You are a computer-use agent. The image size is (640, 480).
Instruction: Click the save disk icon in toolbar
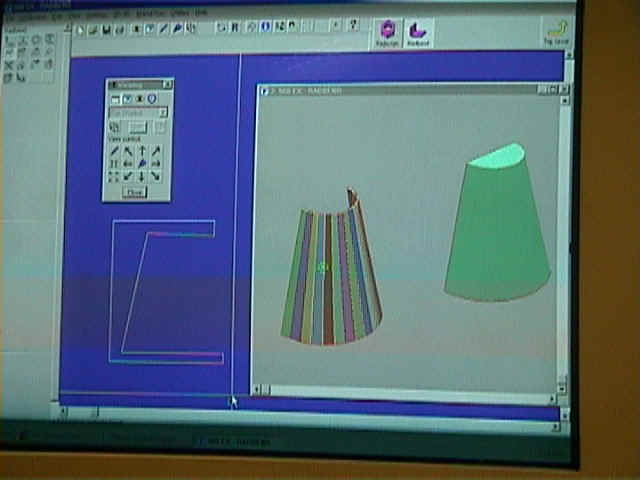pyautogui.click(x=106, y=30)
